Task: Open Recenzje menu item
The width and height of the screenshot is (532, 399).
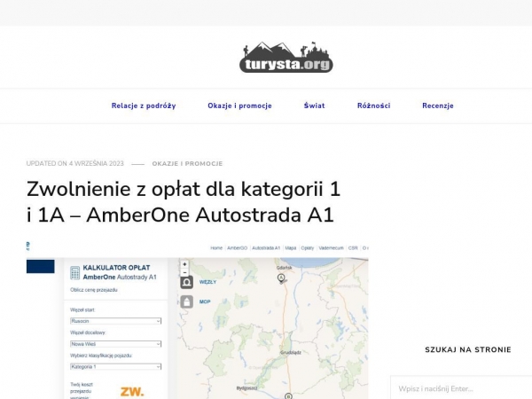Action: tap(438, 106)
